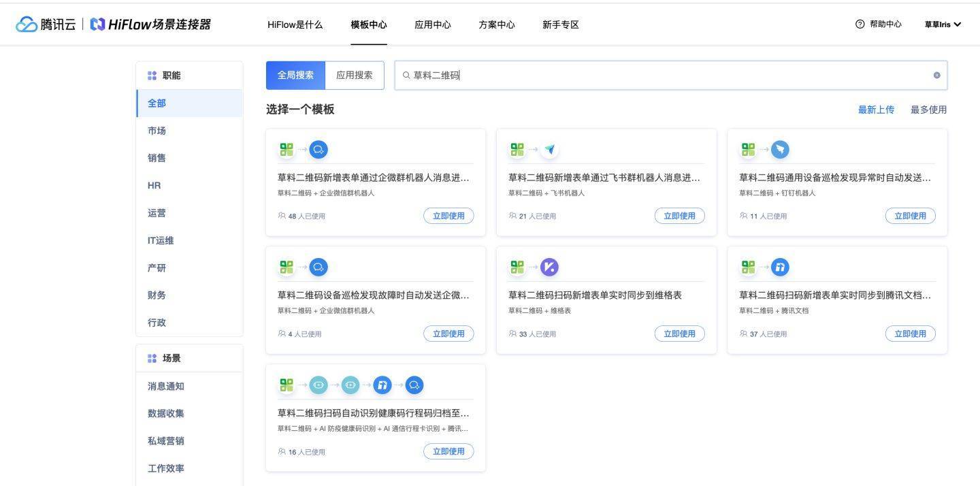Click the 草料二维码 QR icon on first card
Image resolution: width=980 pixels, height=486 pixels.
pyautogui.click(x=287, y=149)
